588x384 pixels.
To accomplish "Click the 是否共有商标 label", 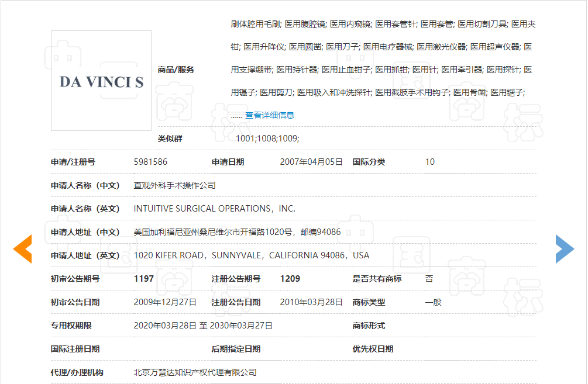I will [x=377, y=279].
